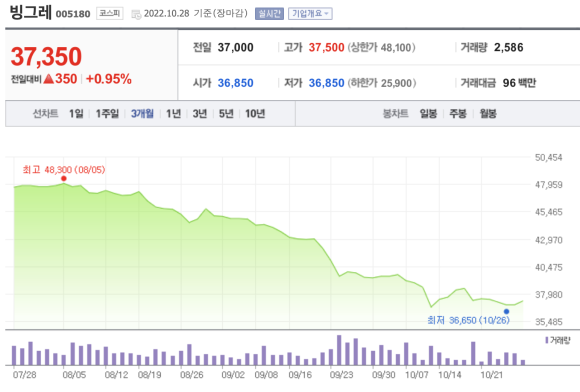Click the 09/08 date axis label

click(x=266, y=375)
